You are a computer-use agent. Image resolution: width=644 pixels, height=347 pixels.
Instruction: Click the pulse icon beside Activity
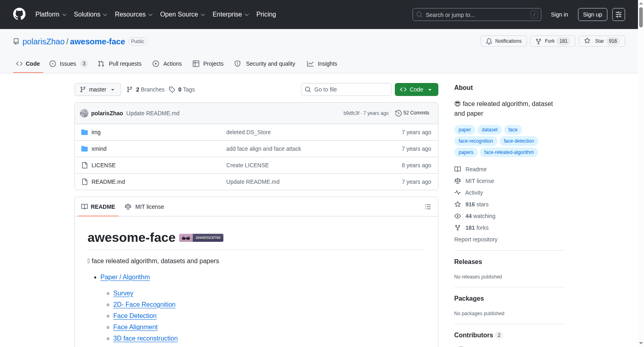(458, 193)
